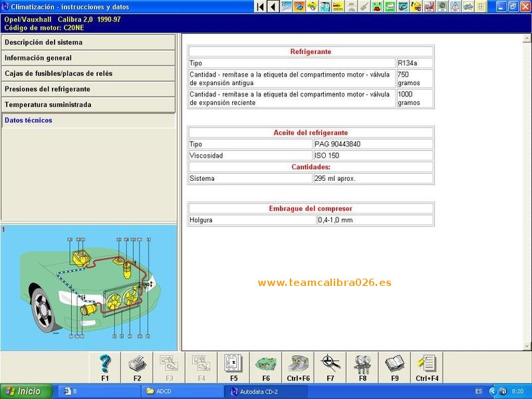Click the previous page arrow in top toolbar
This screenshot has width=532, height=399.
point(273,7)
